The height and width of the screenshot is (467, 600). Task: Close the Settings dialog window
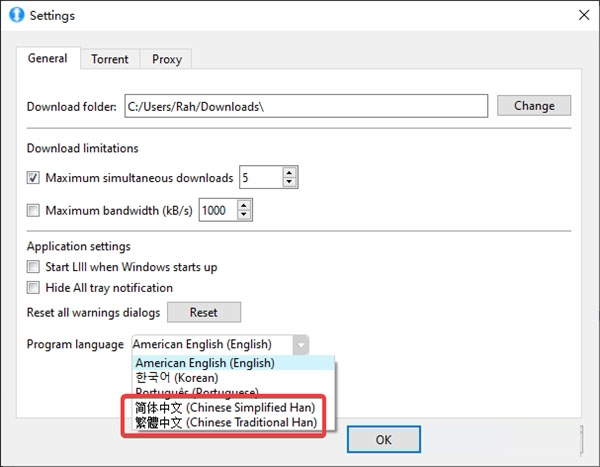pyautogui.click(x=580, y=16)
